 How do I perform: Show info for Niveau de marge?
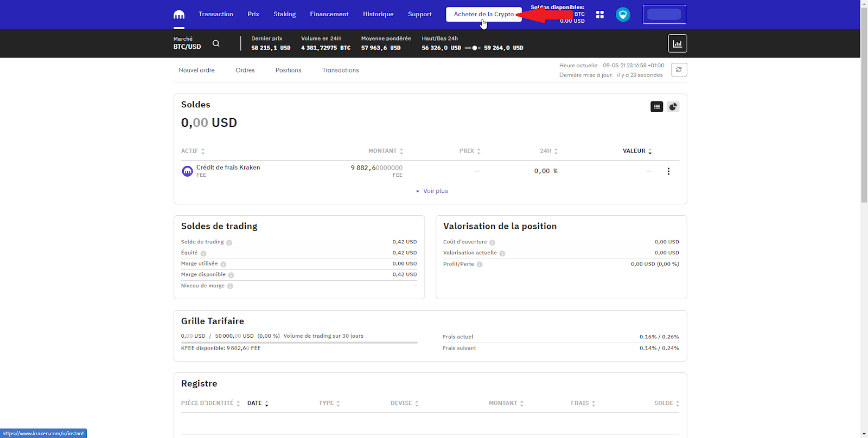(230, 286)
